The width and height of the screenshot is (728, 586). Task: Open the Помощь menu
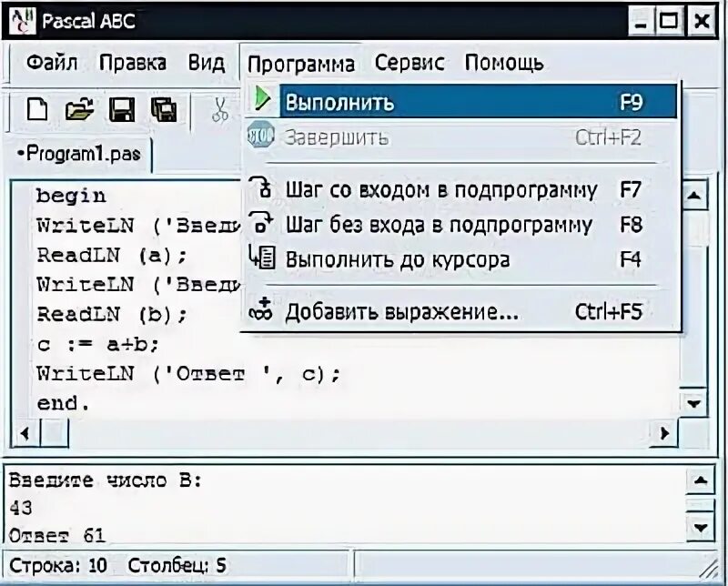pos(504,63)
